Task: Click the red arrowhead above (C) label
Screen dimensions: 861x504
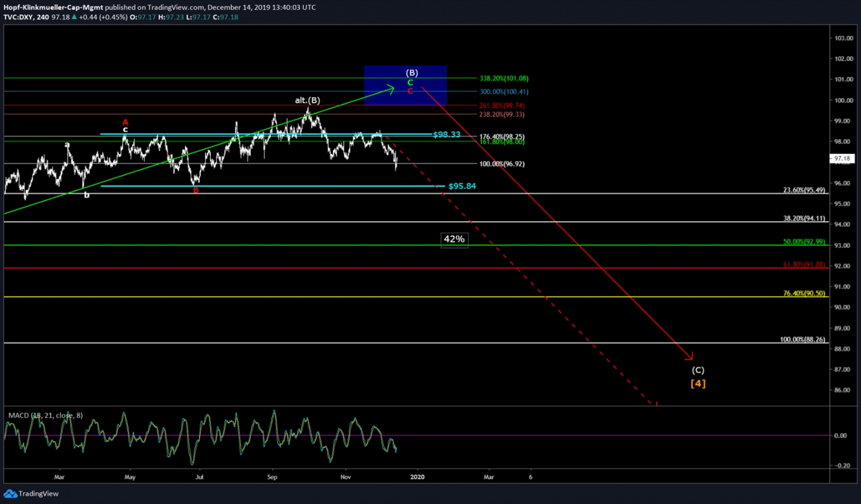Action: 689,356
